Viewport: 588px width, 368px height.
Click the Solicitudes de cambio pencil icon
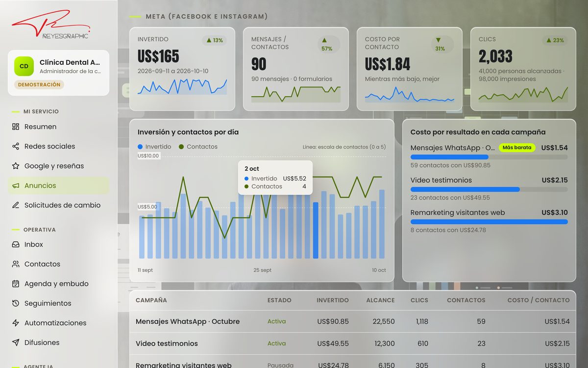16,205
